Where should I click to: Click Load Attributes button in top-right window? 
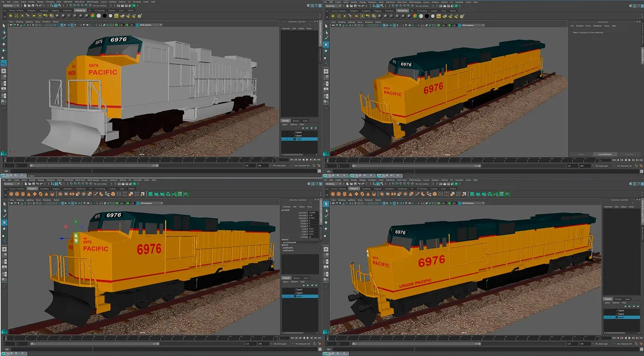pyautogui.click(x=605, y=154)
